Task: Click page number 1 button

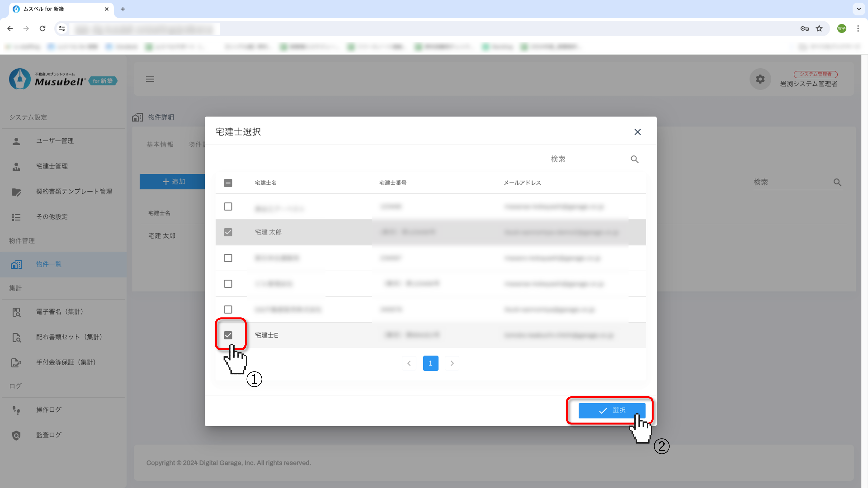Action: pyautogui.click(x=430, y=363)
